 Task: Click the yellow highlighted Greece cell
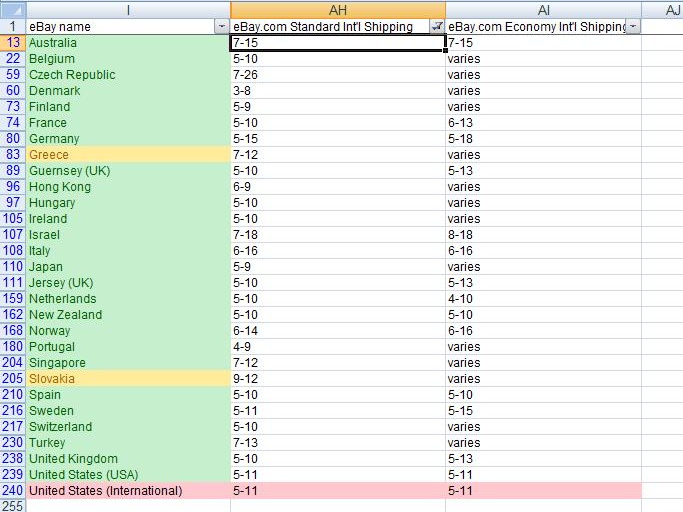[x=128, y=155]
